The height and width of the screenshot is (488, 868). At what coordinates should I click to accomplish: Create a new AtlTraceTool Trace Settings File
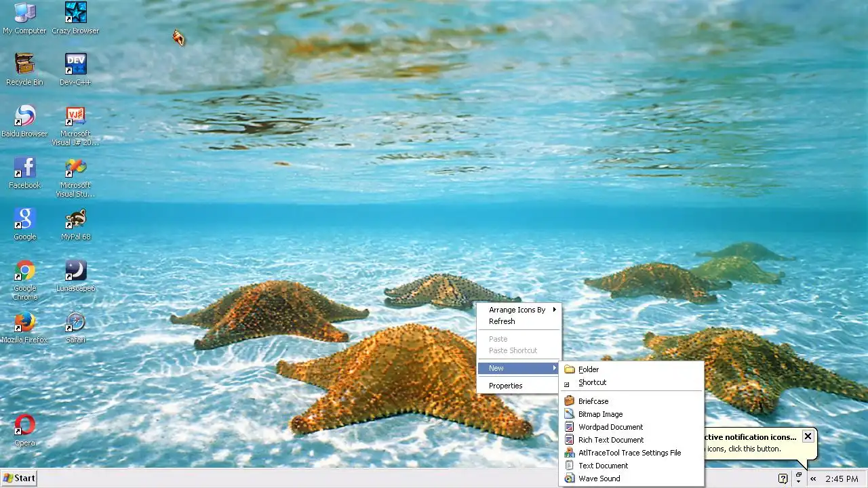[x=631, y=453]
